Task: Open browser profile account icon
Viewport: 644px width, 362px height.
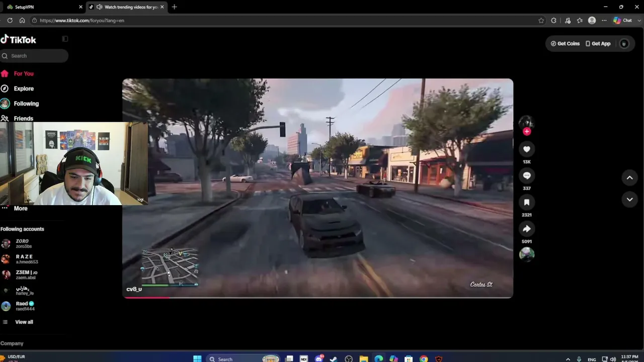Action: pyautogui.click(x=592, y=21)
